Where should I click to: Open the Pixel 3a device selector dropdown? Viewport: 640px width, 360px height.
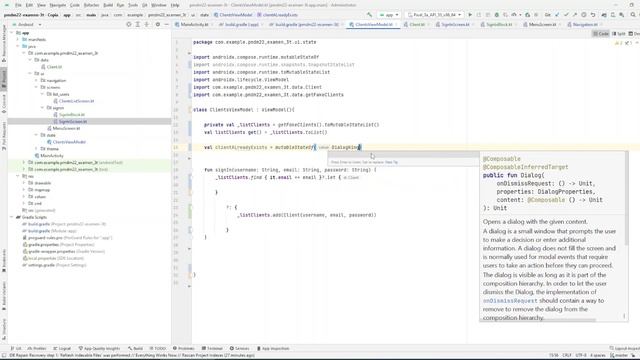pos(434,15)
